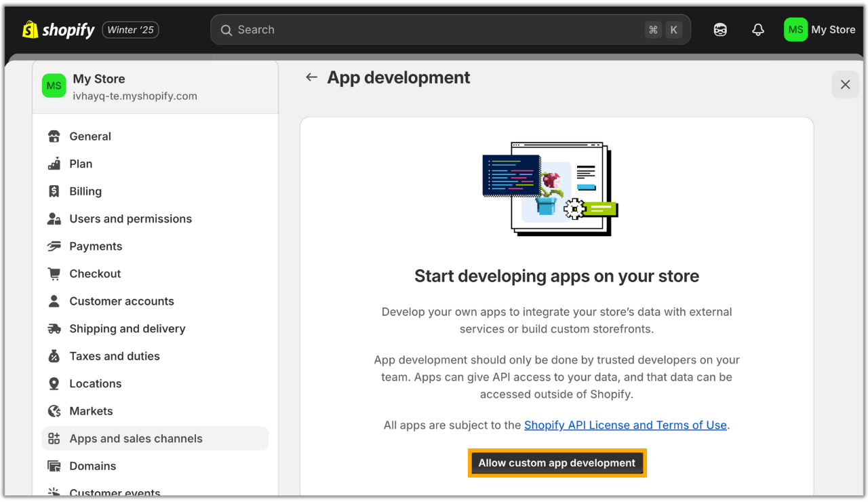Click the Domains icon

click(54, 466)
